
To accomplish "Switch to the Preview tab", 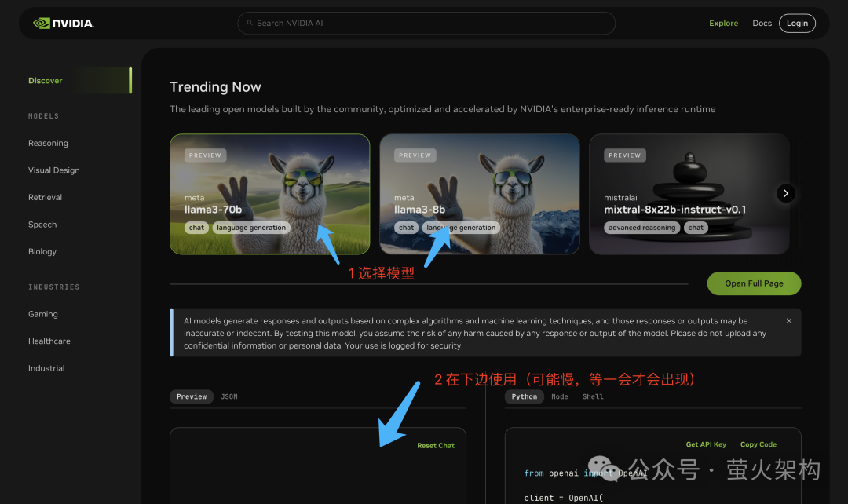I will pyautogui.click(x=192, y=397).
